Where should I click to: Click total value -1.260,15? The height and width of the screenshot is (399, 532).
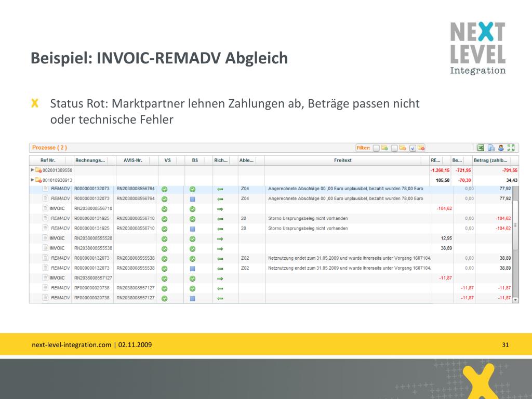point(440,170)
